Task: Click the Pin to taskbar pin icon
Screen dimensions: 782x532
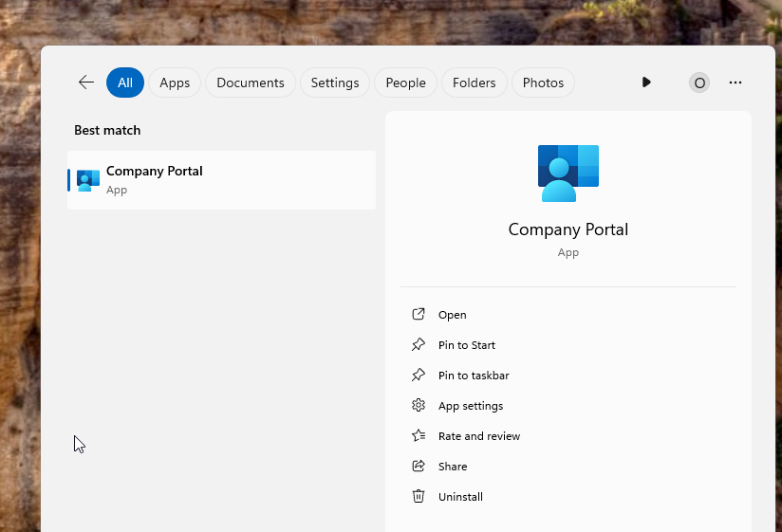Action: coord(419,376)
